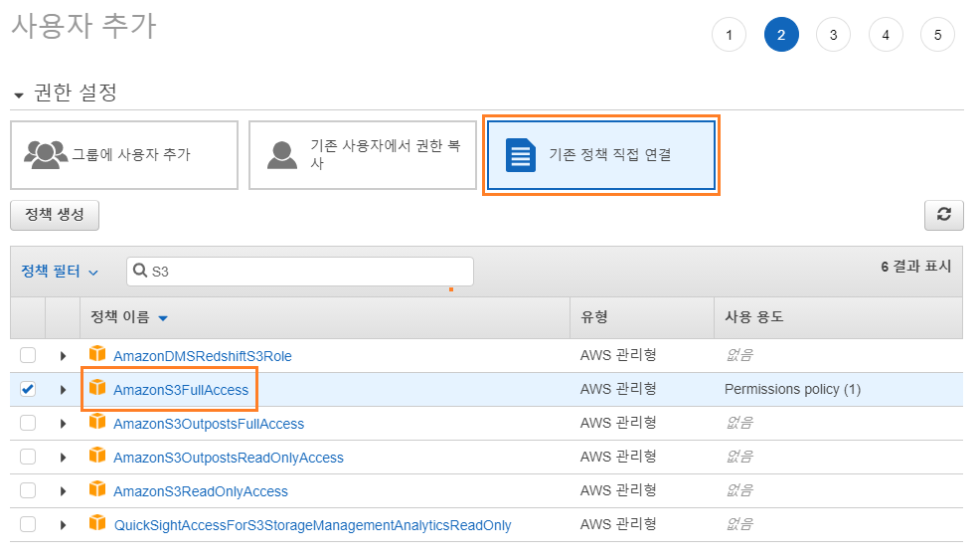Go to wizard step 1
The height and width of the screenshot is (560, 980).
tap(729, 35)
